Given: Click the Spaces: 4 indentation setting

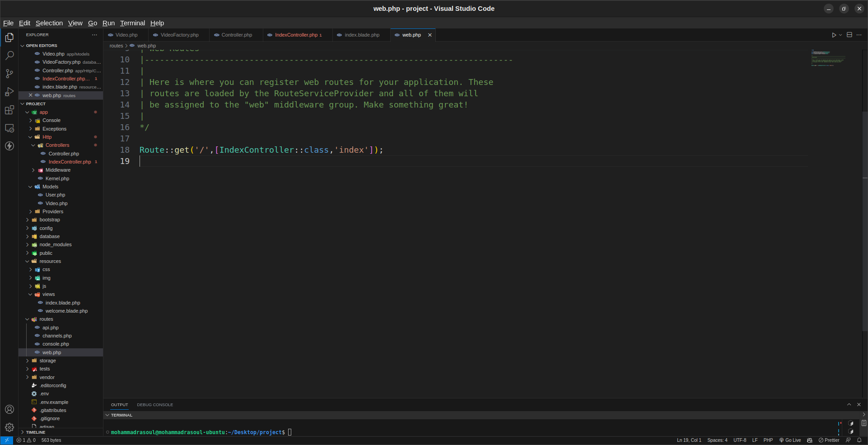Looking at the screenshot, I should (x=717, y=440).
